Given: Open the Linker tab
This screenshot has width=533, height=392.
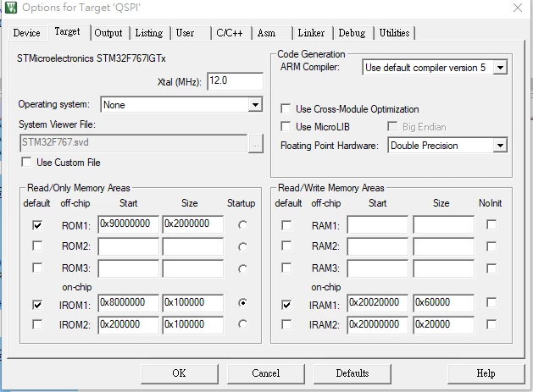Looking at the screenshot, I should tap(312, 33).
